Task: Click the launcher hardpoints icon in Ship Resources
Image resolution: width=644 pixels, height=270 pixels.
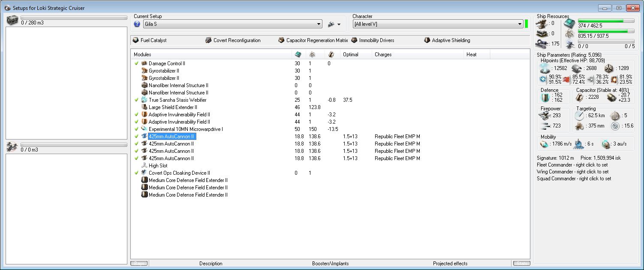Action: 542,33
